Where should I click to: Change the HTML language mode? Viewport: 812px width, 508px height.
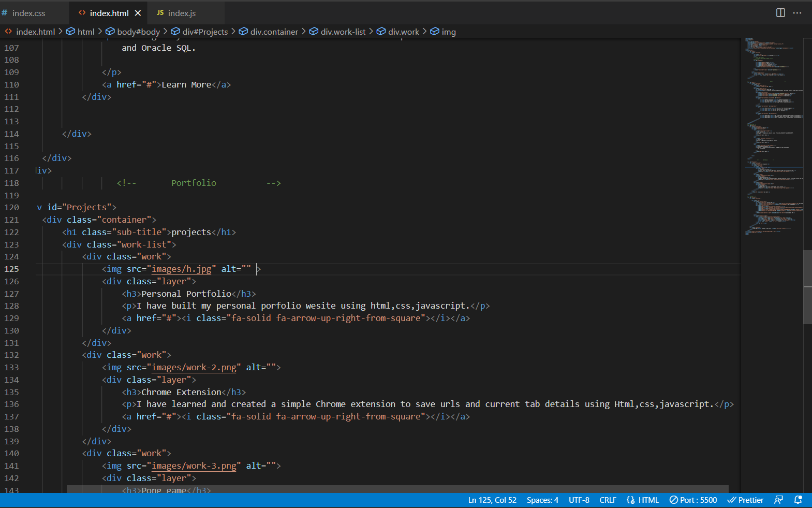[643, 500]
